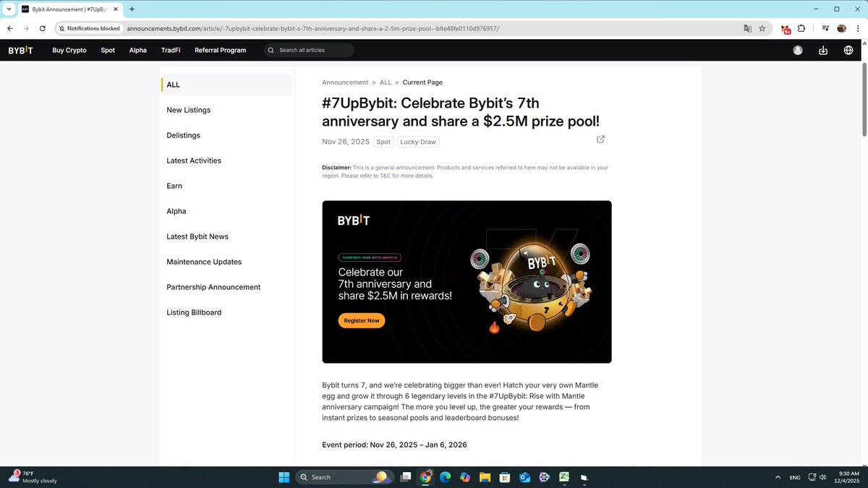Open the media controls icon in Chrome toolbar
The width and height of the screenshot is (868, 488).
825,28
